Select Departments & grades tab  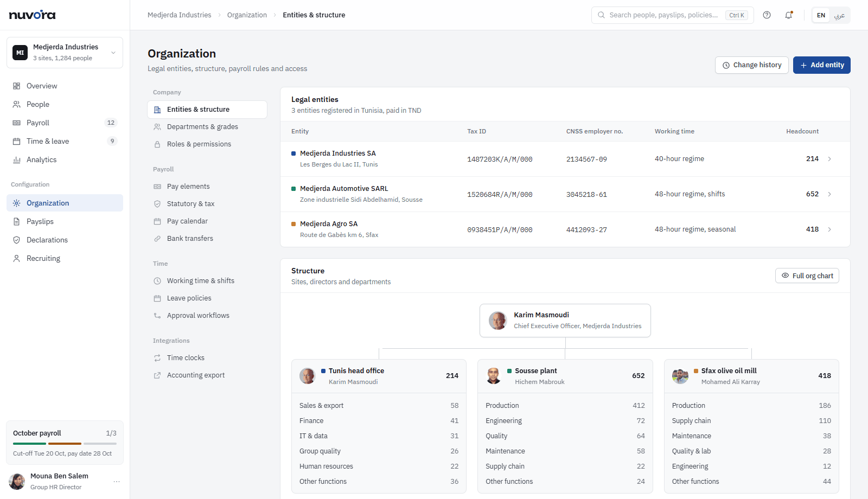[x=207, y=127]
